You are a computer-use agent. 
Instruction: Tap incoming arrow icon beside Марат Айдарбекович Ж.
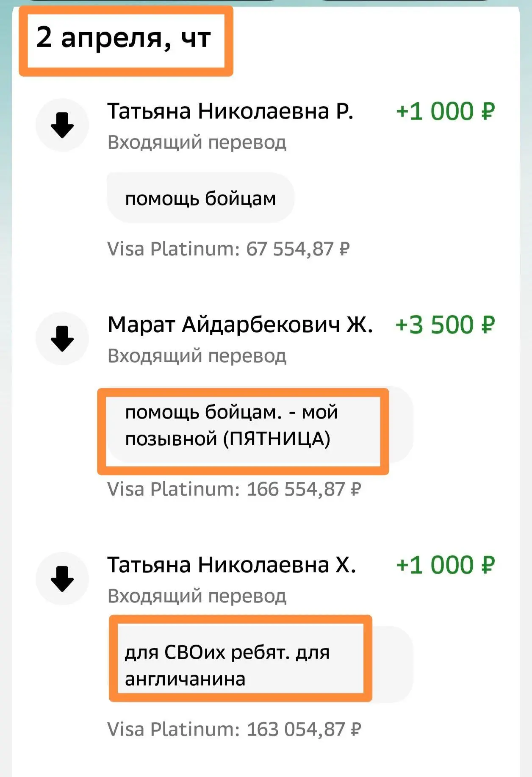click(62, 339)
